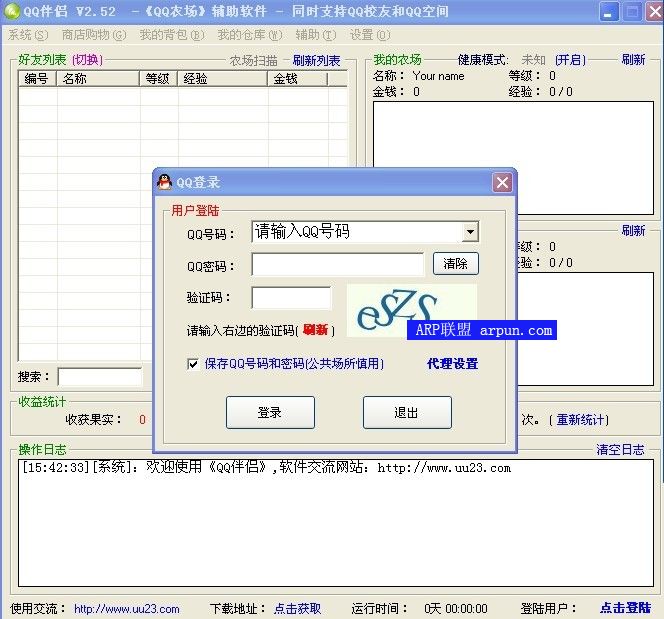Click the (开启) health mode link
Viewport: 664px width, 619px height.
[570, 60]
